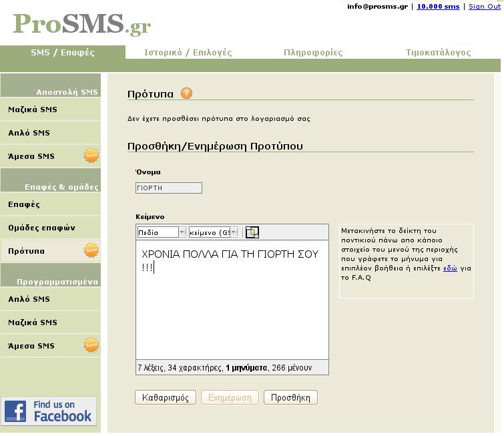Viewport: 504px width, 436px height.
Task: Click the Επαφές & ομάδες section header
Action: tap(51, 180)
